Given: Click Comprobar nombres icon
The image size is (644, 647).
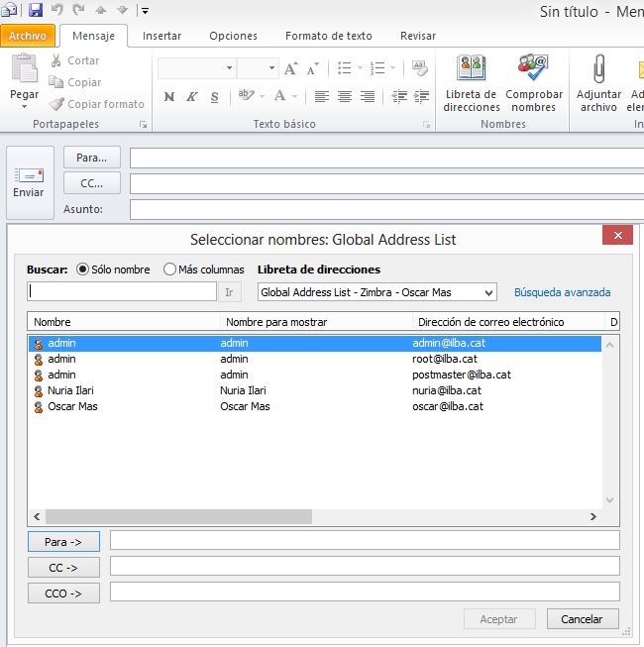Looking at the screenshot, I should click(534, 83).
